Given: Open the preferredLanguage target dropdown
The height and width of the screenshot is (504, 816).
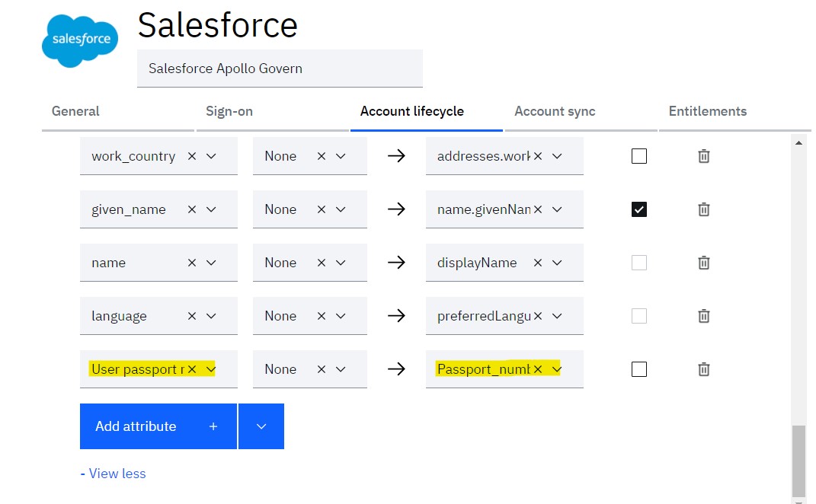Looking at the screenshot, I should click(557, 316).
